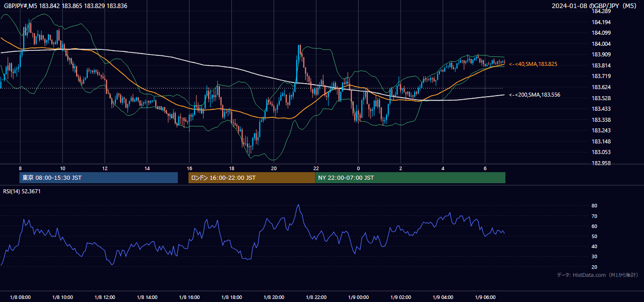Click the '1/8 22:00' bottom time label
The height and width of the screenshot is (302, 644).
[316, 297]
